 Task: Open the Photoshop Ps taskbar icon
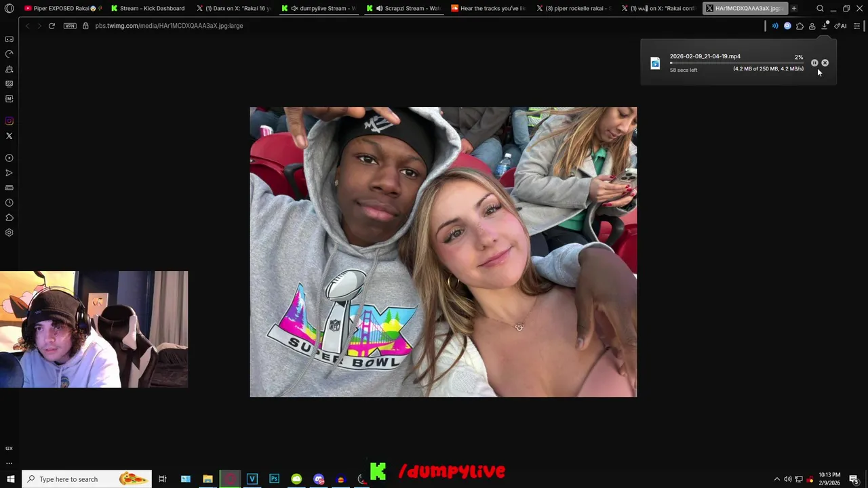(274, 479)
